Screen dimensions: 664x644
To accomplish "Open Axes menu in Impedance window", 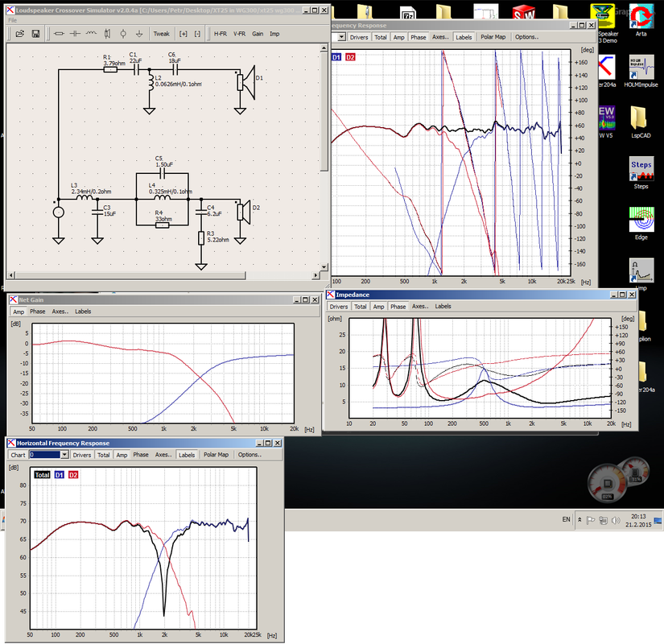I will tap(420, 307).
